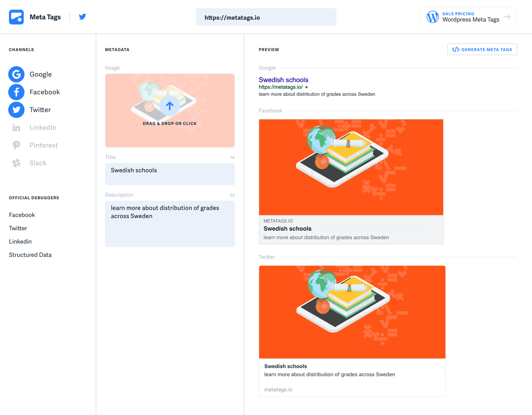This screenshot has height=415, width=532.
Task: Open Facebook official debugger link
Action: pos(22,215)
